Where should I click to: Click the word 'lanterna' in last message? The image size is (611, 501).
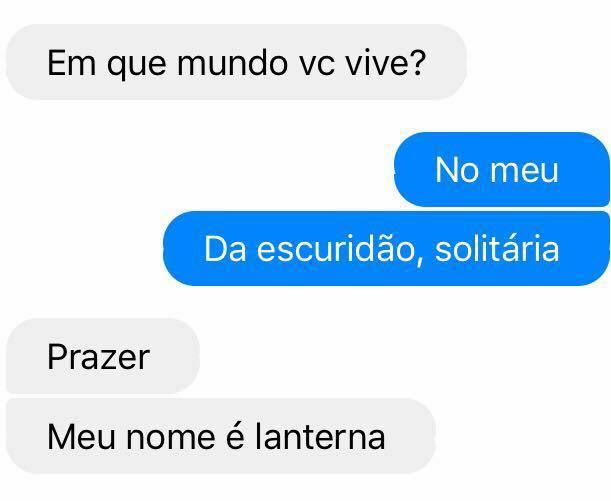320,436
